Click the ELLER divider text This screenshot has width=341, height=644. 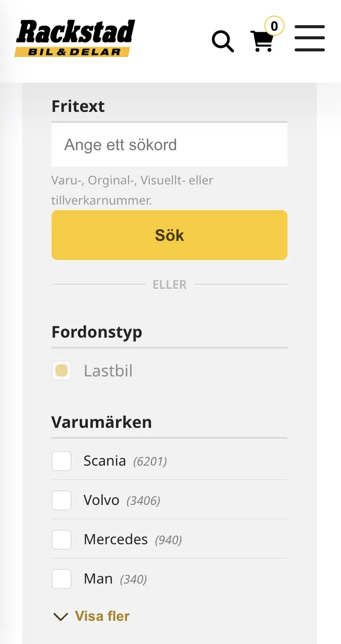[169, 284]
